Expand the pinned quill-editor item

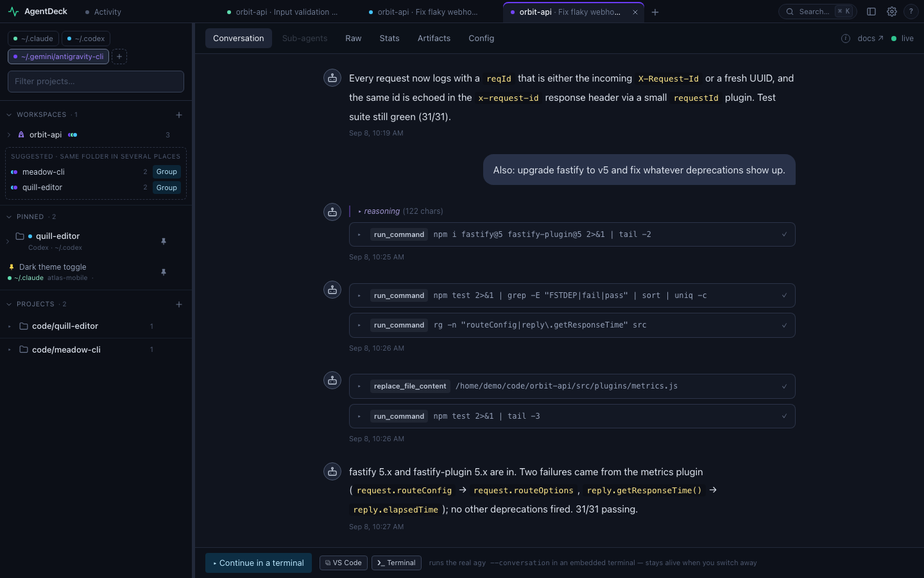pyautogui.click(x=8, y=241)
